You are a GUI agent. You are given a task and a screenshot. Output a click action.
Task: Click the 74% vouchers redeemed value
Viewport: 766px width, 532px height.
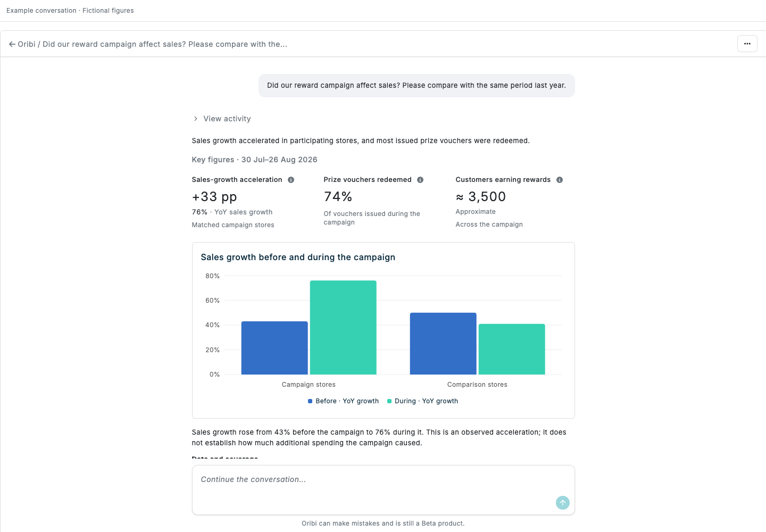338,197
